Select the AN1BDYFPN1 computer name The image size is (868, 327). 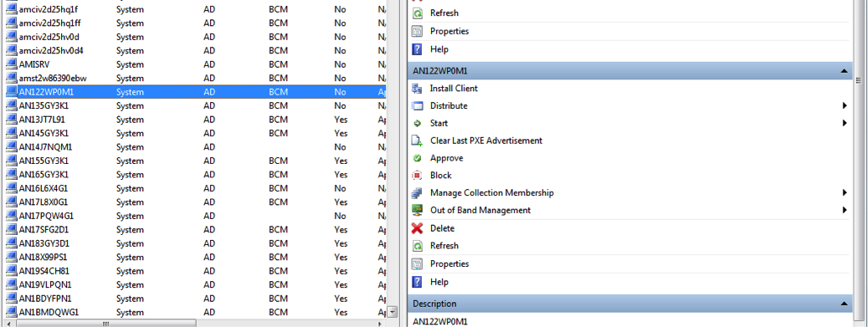[x=45, y=299]
